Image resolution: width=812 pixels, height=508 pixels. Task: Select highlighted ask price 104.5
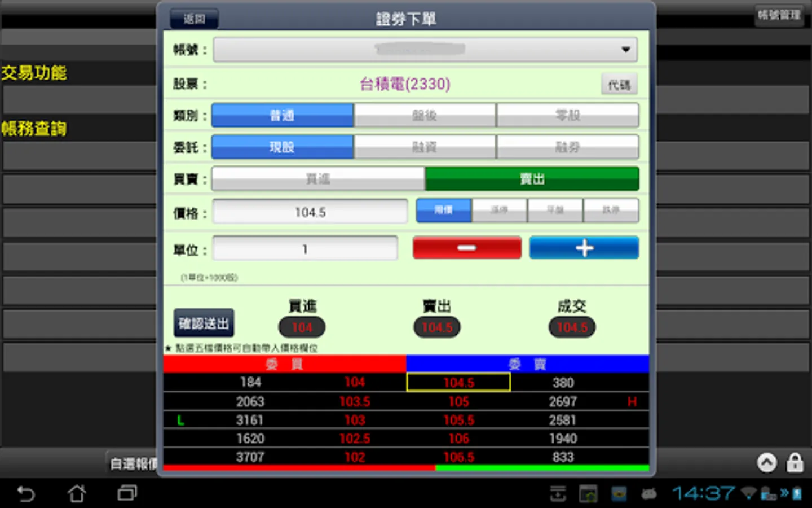[458, 382]
